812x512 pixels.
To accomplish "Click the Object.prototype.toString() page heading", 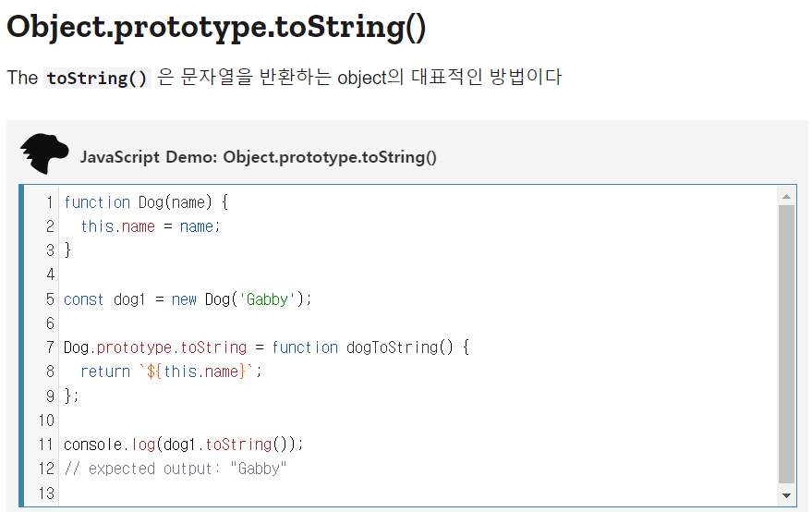I will tap(216, 27).
